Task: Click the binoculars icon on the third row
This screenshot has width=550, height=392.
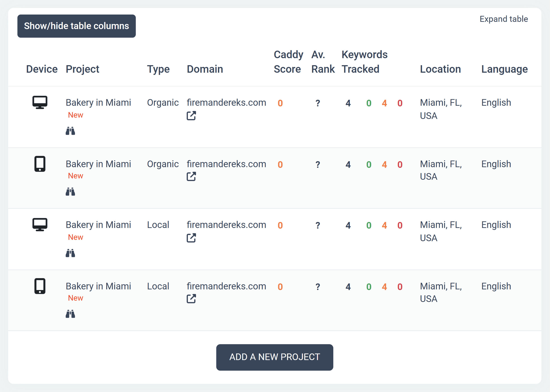Action: point(70,253)
